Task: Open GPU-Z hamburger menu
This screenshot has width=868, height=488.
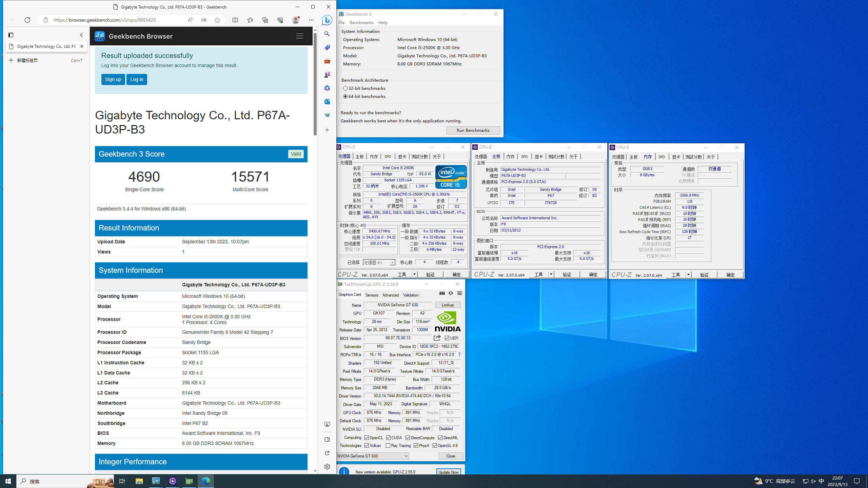Action: [x=459, y=293]
